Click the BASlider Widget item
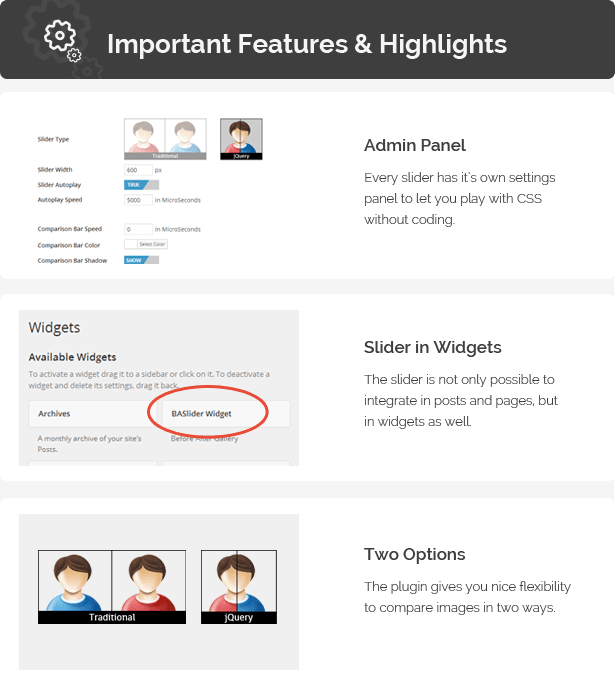Viewport: 615px width, 685px height. pyautogui.click(x=210, y=412)
